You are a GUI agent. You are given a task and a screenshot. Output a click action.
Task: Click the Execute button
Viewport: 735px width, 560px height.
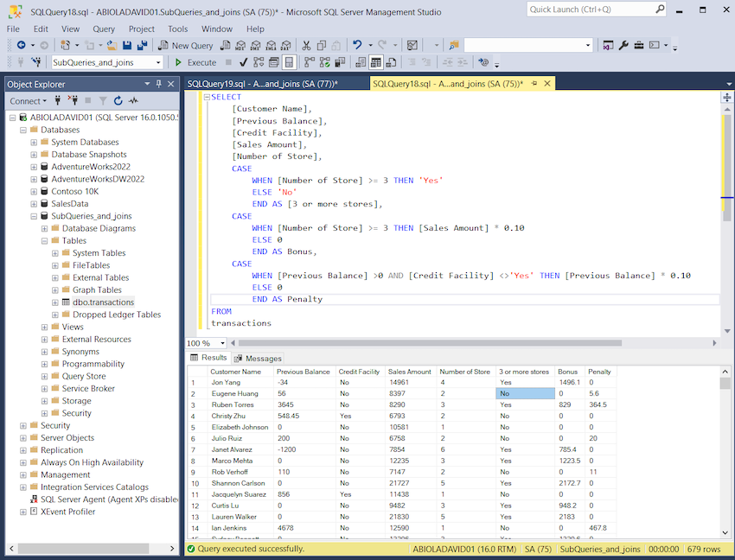point(197,61)
